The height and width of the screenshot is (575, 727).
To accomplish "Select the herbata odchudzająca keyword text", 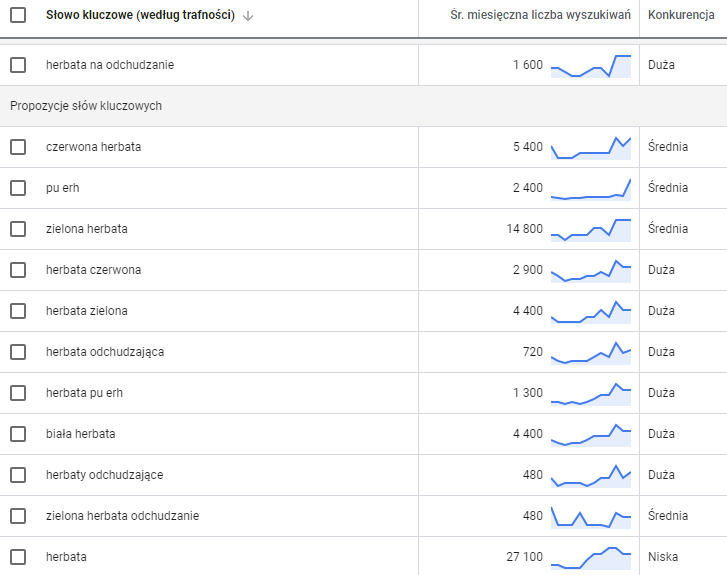I will 105,352.
